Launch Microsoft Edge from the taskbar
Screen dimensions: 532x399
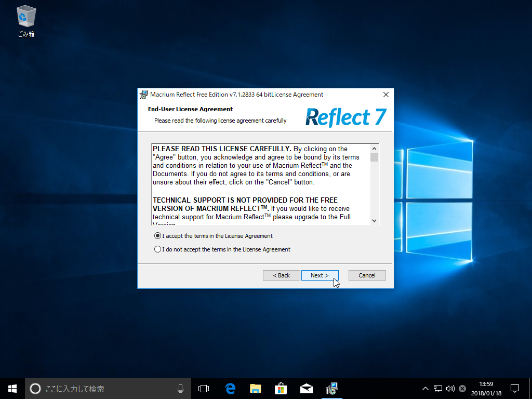230,389
